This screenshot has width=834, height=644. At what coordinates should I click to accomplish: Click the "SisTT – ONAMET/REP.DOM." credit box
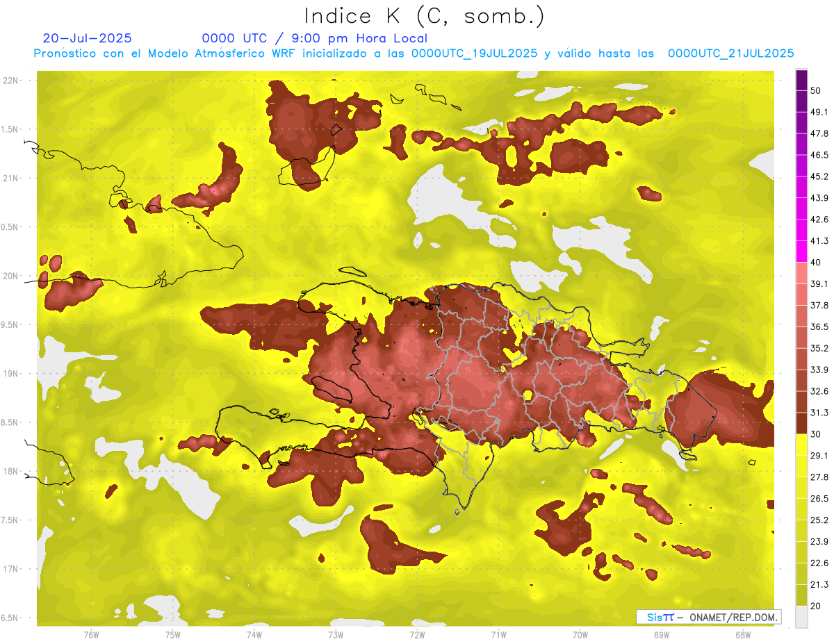pos(709,617)
